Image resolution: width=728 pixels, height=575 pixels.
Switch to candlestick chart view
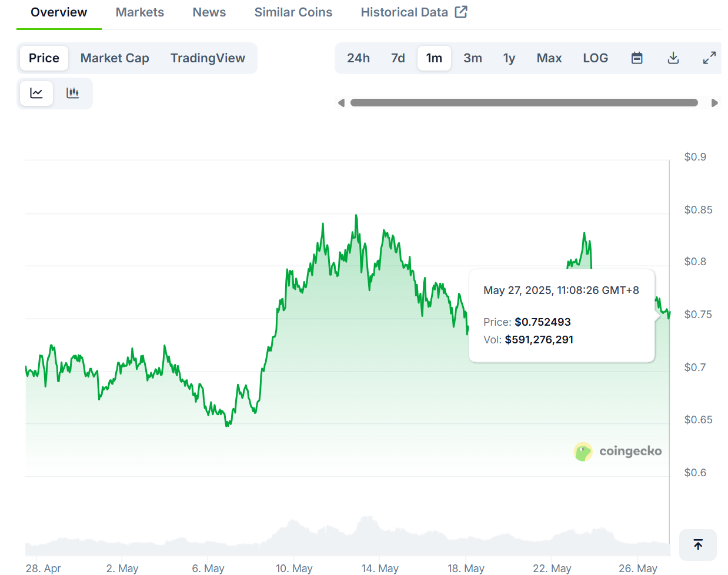[x=73, y=93]
